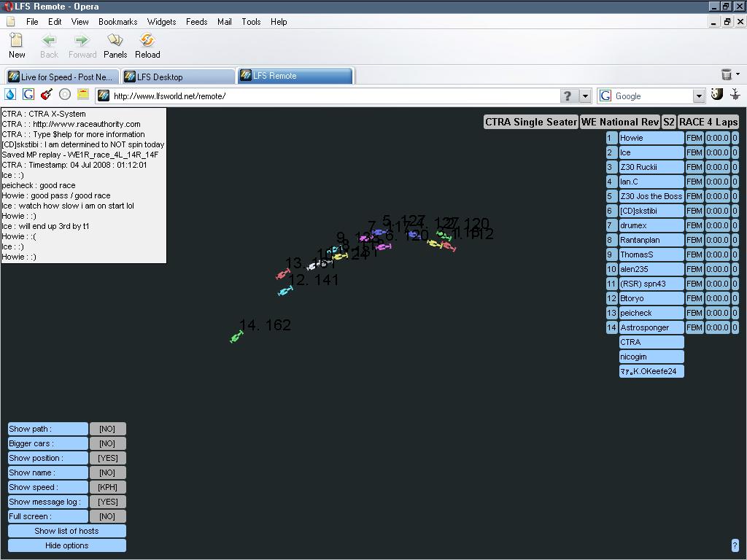The image size is (747, 560).
Task: Click Show list of hosts button
Action: [66, 531]
